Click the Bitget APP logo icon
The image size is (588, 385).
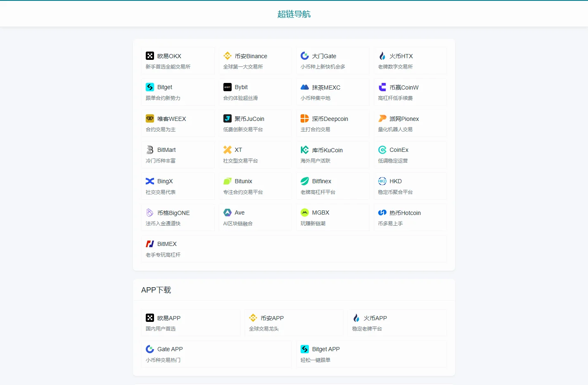[305, 349]
